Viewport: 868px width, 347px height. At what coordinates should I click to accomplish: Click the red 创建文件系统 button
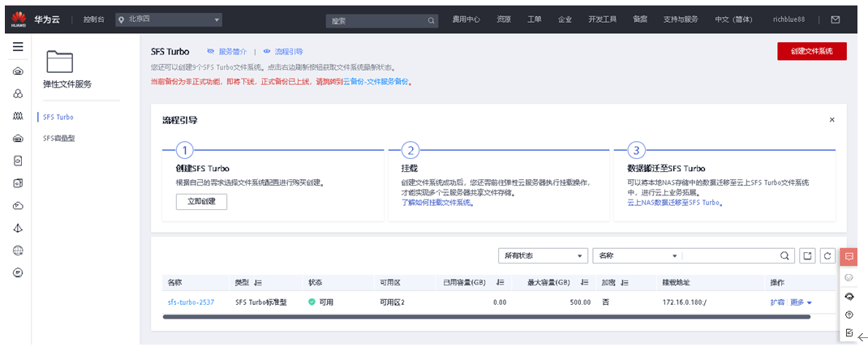pos(812,51)
